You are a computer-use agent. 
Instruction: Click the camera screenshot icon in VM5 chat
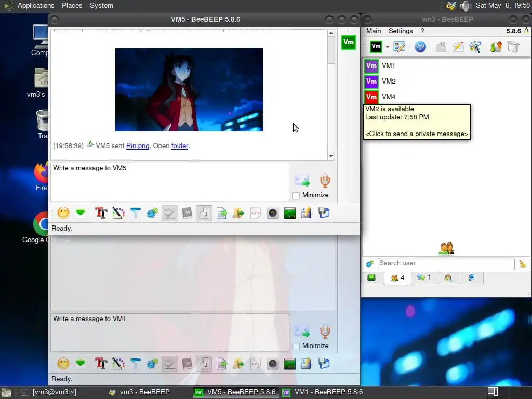(x=272, y=213)
